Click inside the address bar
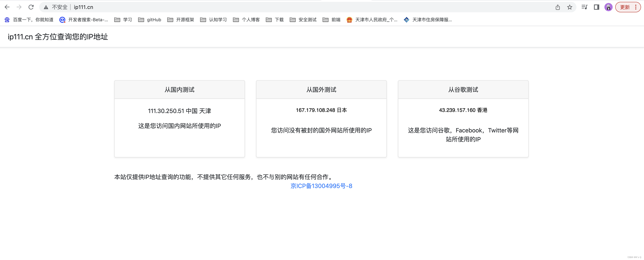 click(x=175, y=7)
